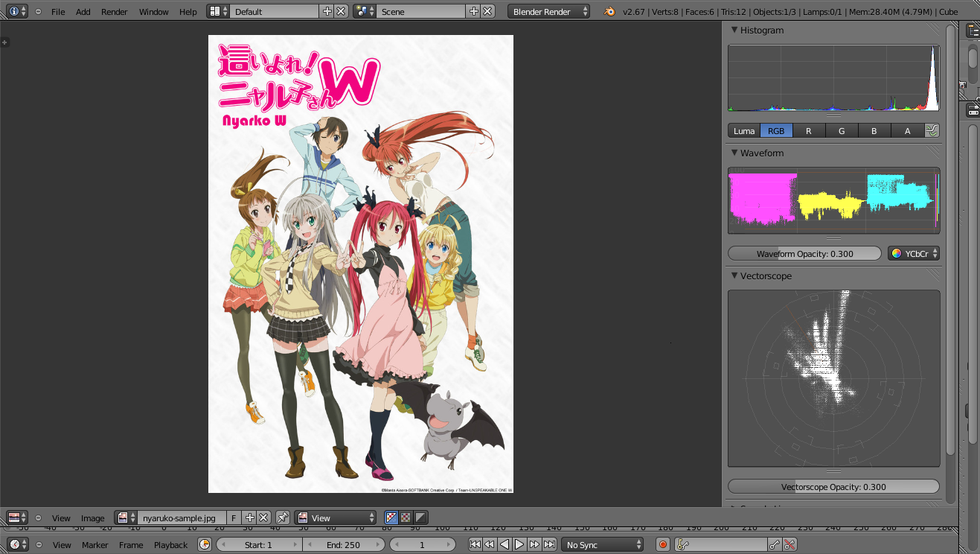Collapse the Vectorscope panel

tap(734, 276)
